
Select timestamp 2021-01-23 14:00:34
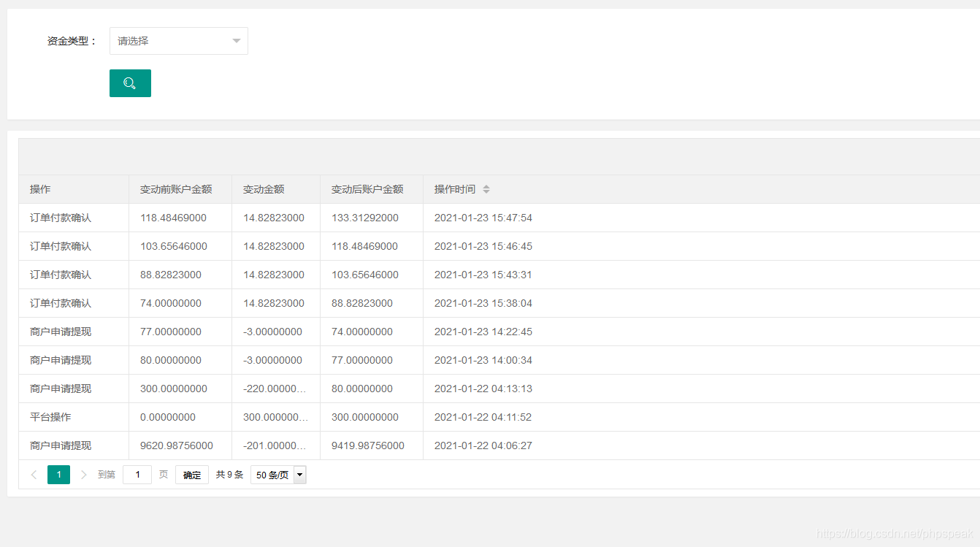[x=483, y=360]
